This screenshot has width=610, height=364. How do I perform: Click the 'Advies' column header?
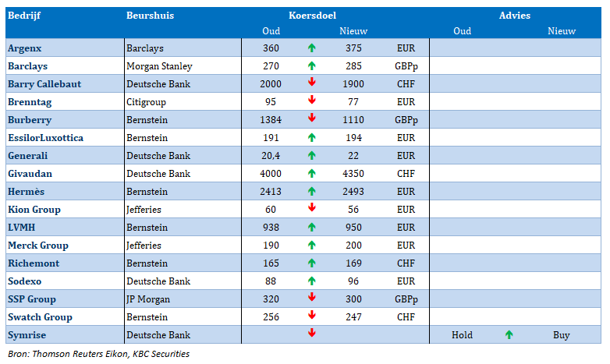tap(515, 16)
